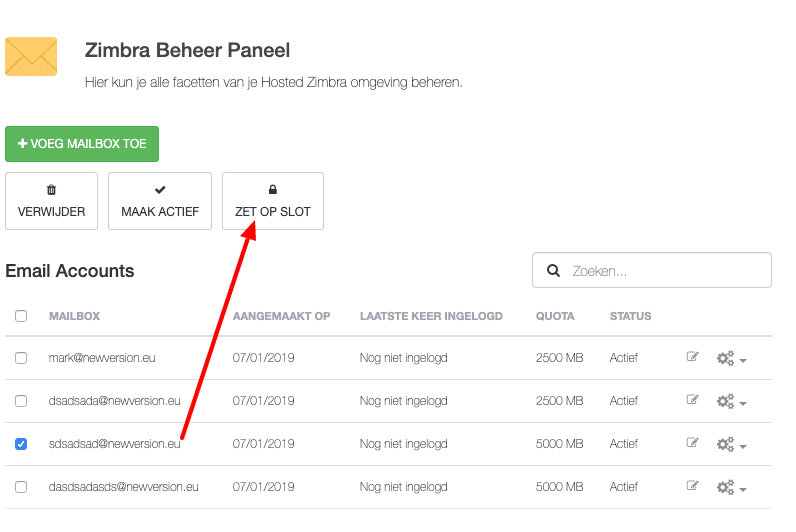Edit the sdsadsad@newversion.eu mailbox entry
The width and height of the screenshot is (796, 532).
(x=692, y=444)
